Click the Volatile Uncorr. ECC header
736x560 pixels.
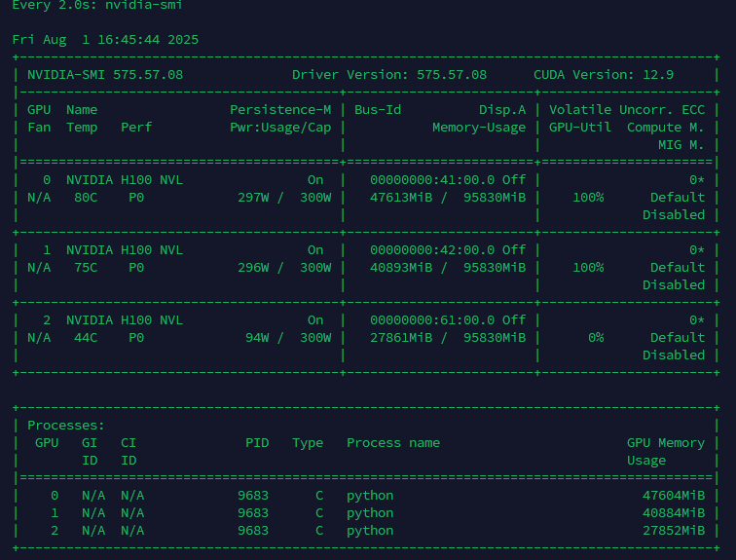point(627,110)
